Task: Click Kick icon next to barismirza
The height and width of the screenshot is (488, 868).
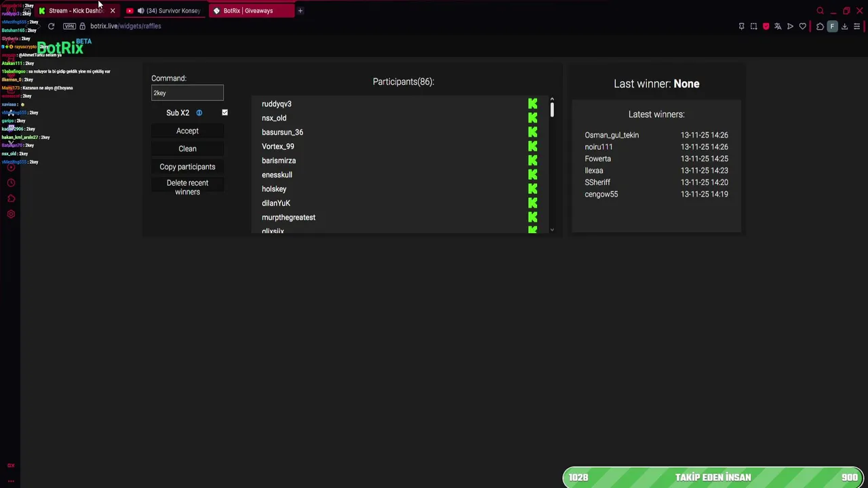Action: tap(533, 161)
